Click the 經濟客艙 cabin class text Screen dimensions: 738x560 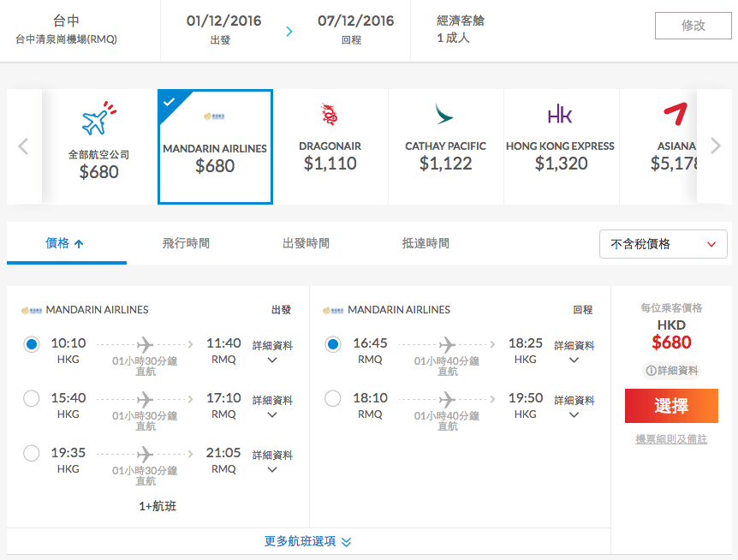[461, 21]
